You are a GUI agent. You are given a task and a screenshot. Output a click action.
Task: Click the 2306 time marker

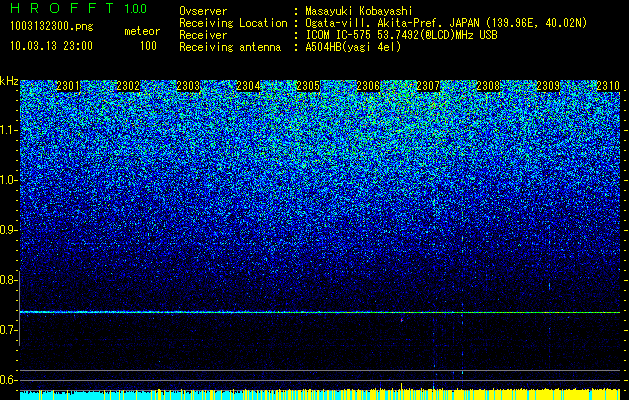368,86
